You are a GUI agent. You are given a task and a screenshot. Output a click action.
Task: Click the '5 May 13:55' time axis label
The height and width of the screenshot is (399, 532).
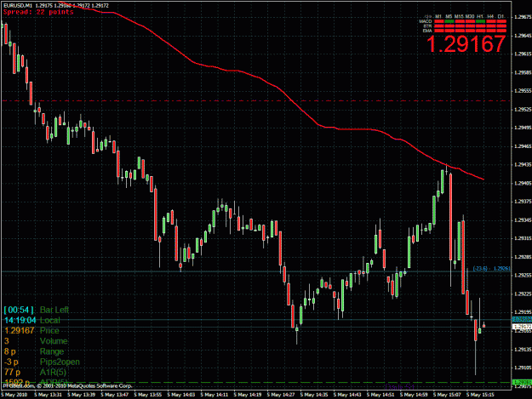(x=147, y=395)
